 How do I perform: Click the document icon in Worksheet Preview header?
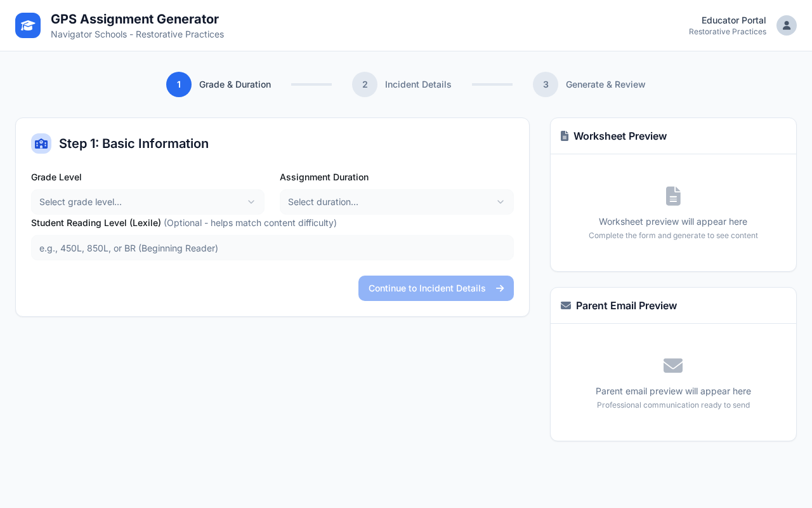[x=565, y=136]
